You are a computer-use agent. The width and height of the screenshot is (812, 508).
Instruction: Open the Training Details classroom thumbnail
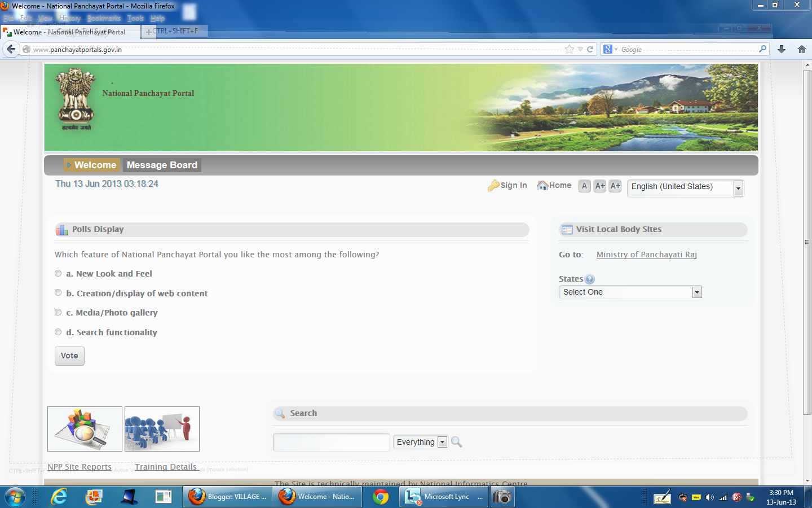point(162,429)
